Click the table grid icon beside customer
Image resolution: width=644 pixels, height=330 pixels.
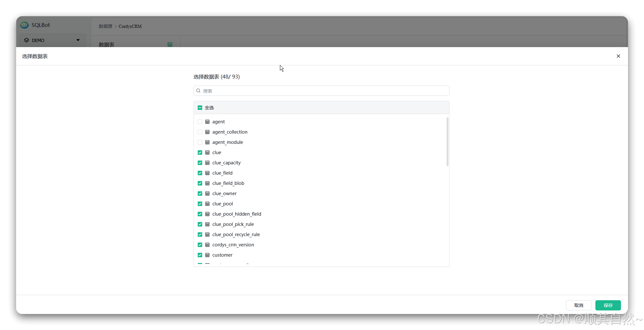point(208,255)
